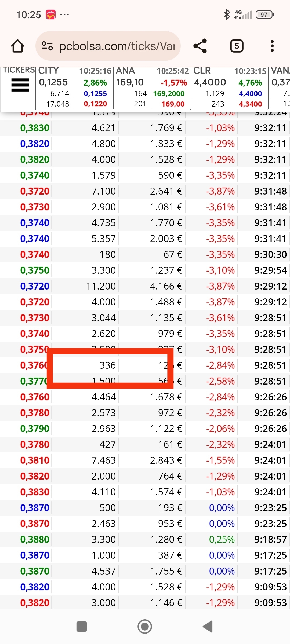This screenshot has width=290, height=644.
Task: Select the 0,3880 price cell
Action: pyautogui.click(x=35, y=540)
